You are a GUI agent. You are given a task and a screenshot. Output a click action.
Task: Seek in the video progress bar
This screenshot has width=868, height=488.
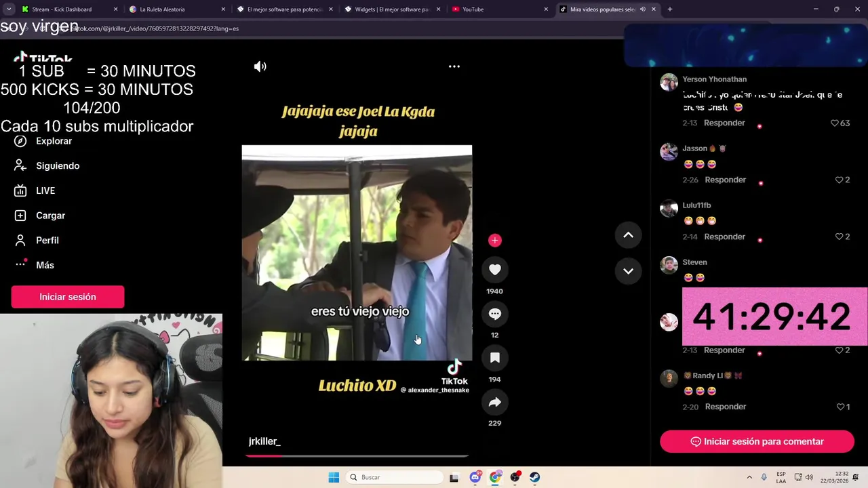pyautogui.click(x=357, y=455)
